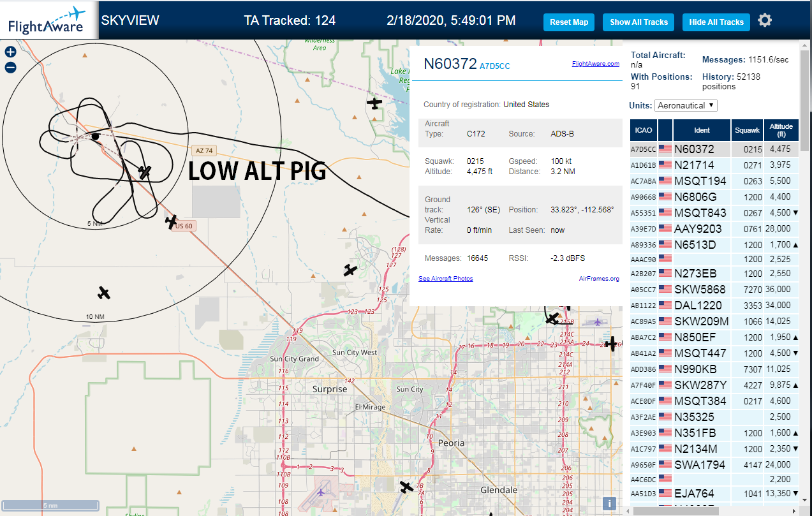Select SWA1794 row in aircraft table
This screenshot has width=812, height=516.
tap(714, 464)
